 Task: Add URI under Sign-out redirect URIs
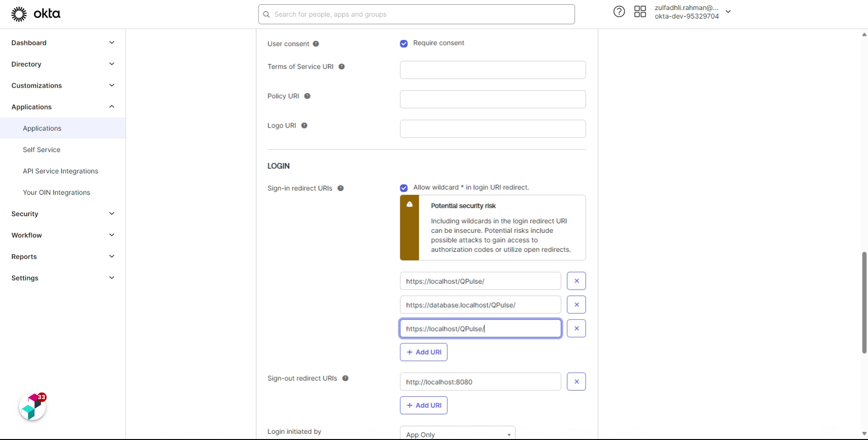(424, 405)
